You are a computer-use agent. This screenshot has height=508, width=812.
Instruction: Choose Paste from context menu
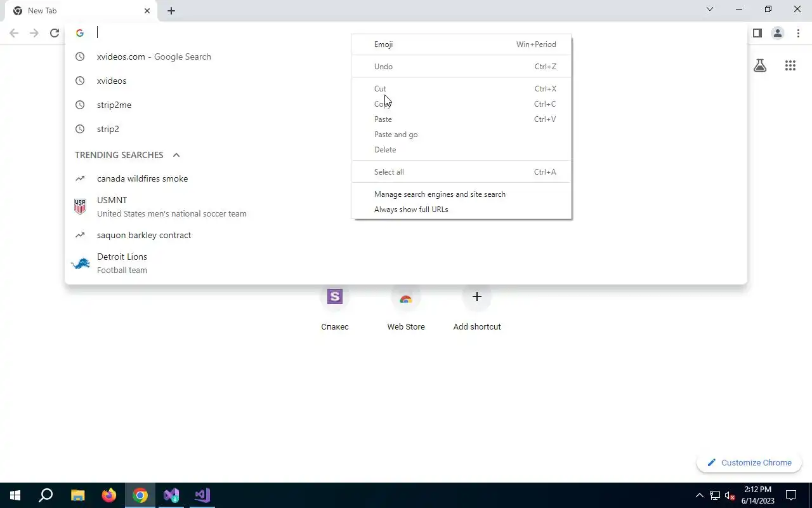coord(462,119)
